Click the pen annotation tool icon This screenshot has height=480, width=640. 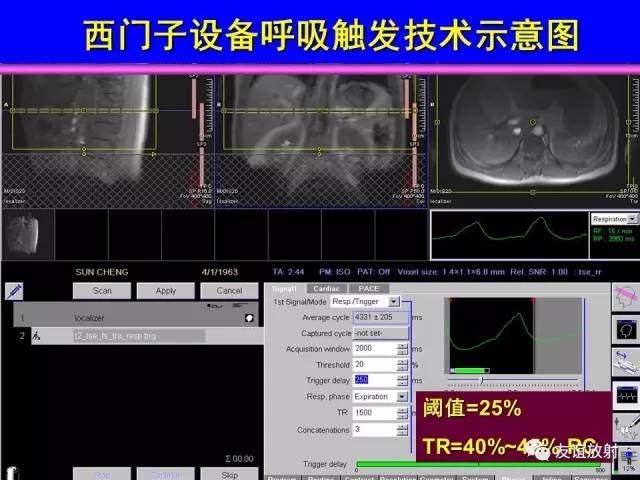point(626,427)
